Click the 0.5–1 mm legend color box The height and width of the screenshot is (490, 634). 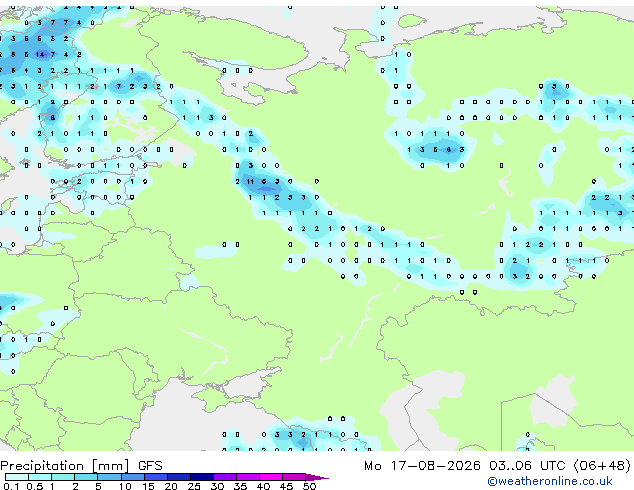tap(40, 477)
